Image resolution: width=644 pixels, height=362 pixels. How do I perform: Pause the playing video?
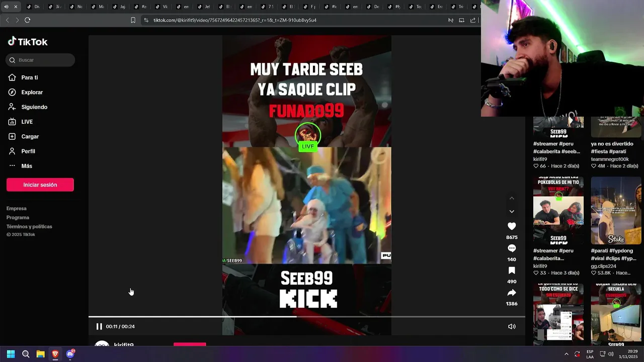[x=99, y=326]
